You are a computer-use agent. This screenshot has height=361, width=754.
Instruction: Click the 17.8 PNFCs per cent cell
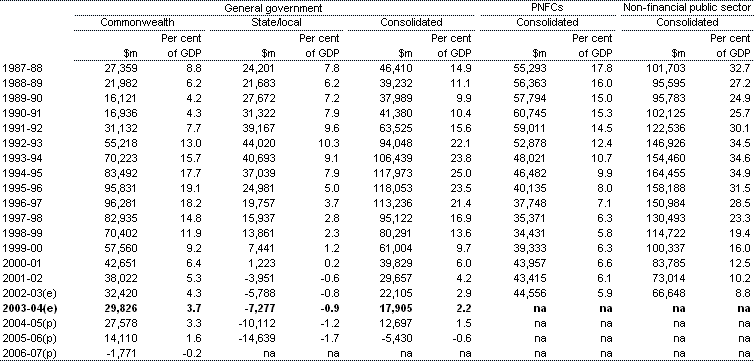pos(603,68)
